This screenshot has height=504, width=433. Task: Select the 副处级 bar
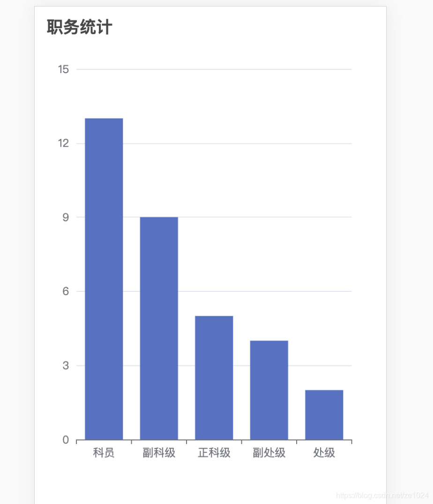click(x=269, y=390)
